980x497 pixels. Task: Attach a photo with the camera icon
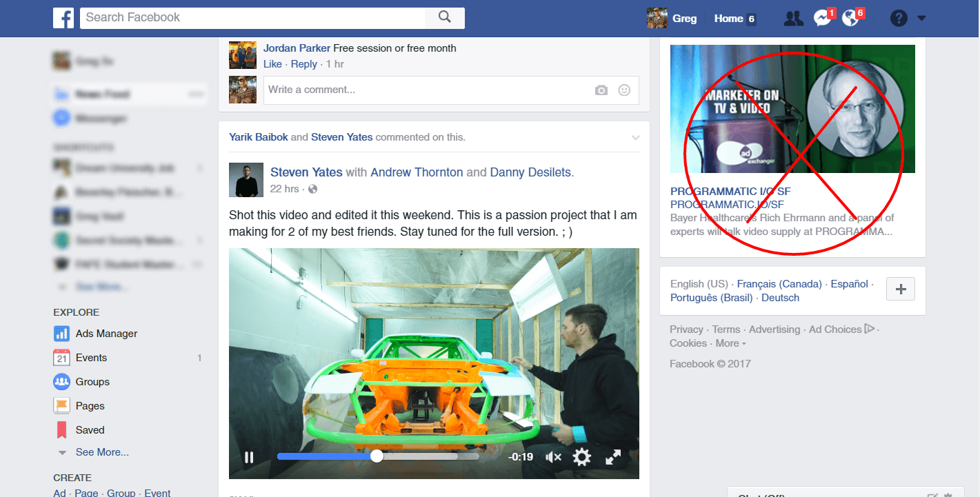[601, 90]
